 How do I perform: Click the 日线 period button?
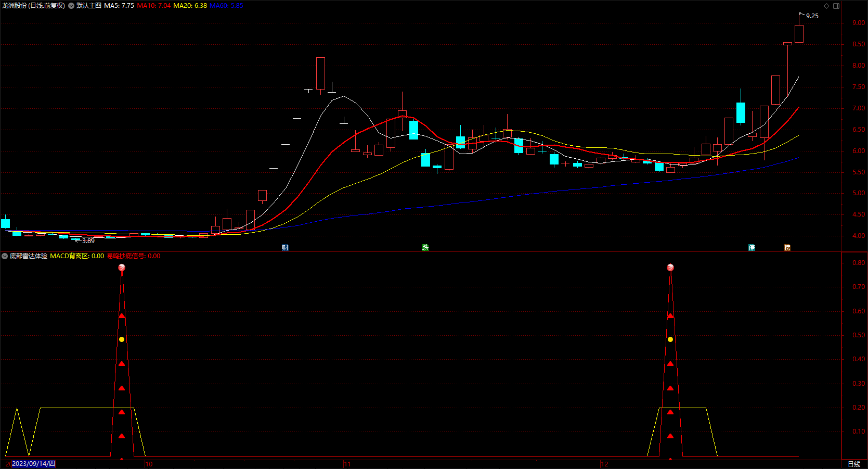click(x=854, y=464)
